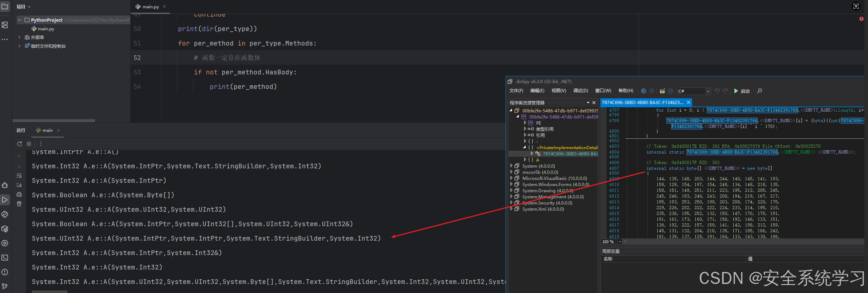Open 文件(F) menu in dnSpy

pos(516,91)
